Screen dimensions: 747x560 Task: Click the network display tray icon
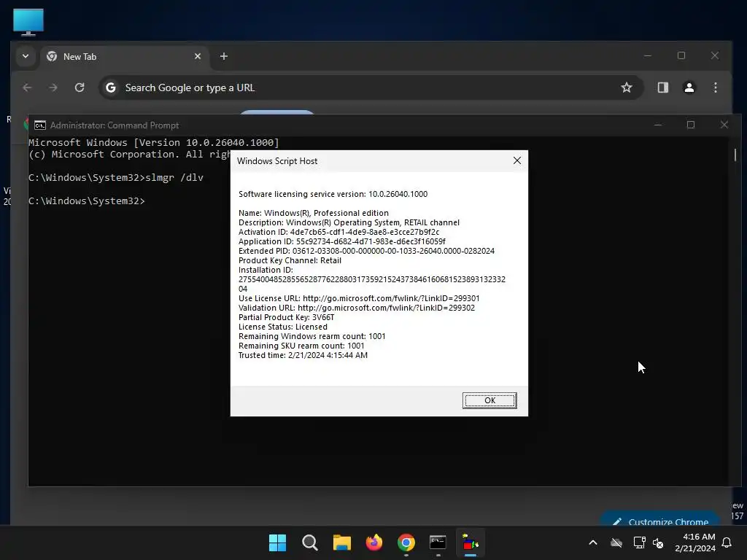(639, 542)
